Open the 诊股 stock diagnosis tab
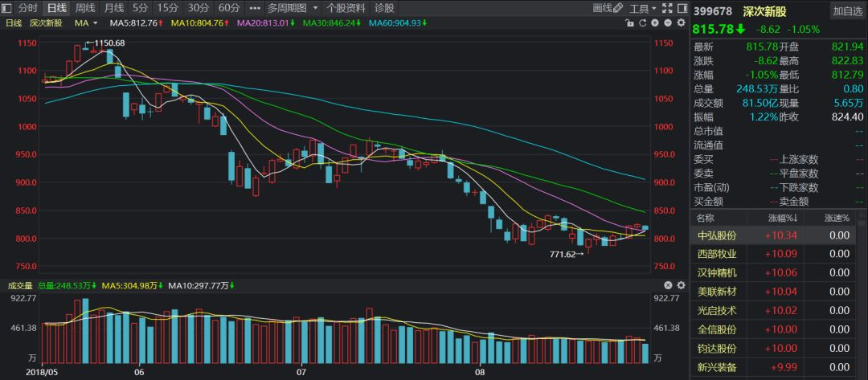 pos(384,8)
